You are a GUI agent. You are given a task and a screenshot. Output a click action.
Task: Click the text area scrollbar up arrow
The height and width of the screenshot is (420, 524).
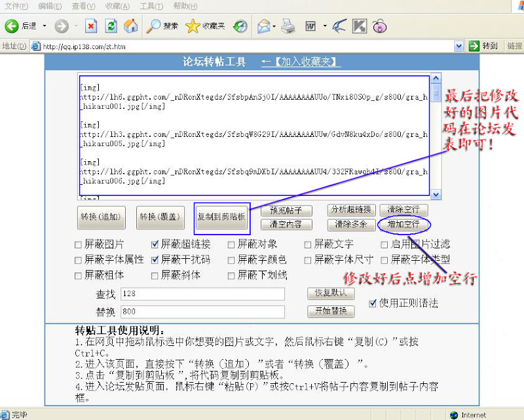coord(436,78)
